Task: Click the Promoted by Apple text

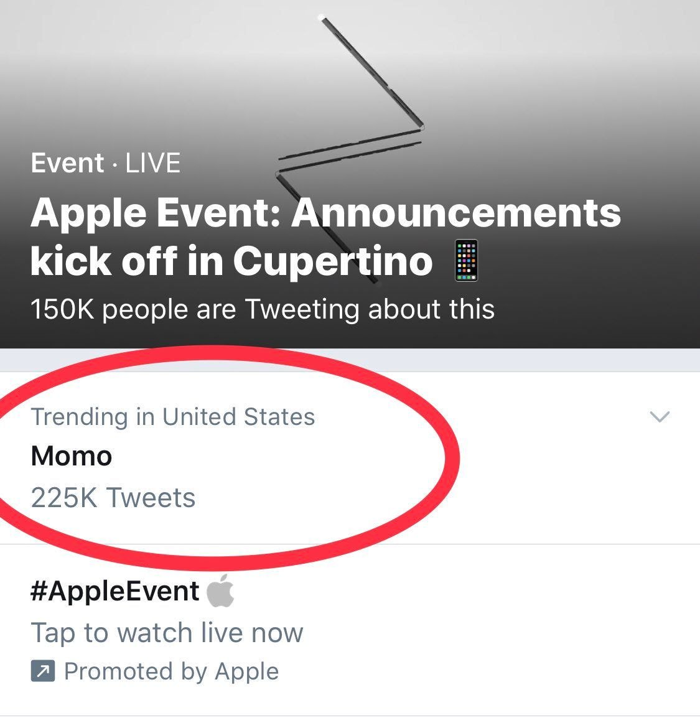Action: [171, 671]
